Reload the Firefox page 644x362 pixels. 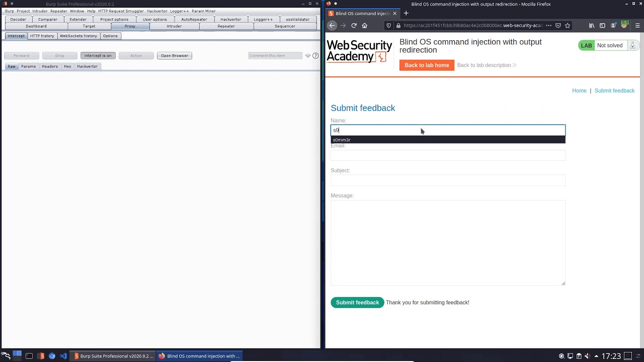coord(354,26)
